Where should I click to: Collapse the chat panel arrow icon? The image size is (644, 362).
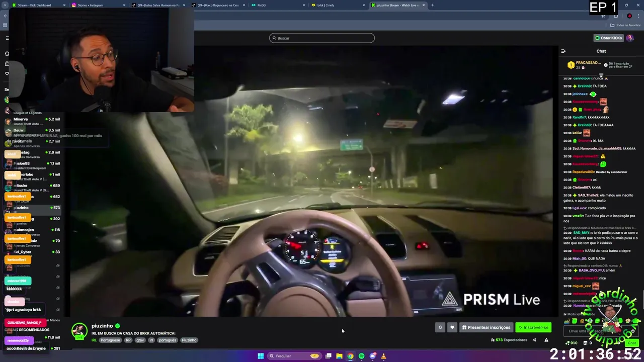[x=563, y=51]
